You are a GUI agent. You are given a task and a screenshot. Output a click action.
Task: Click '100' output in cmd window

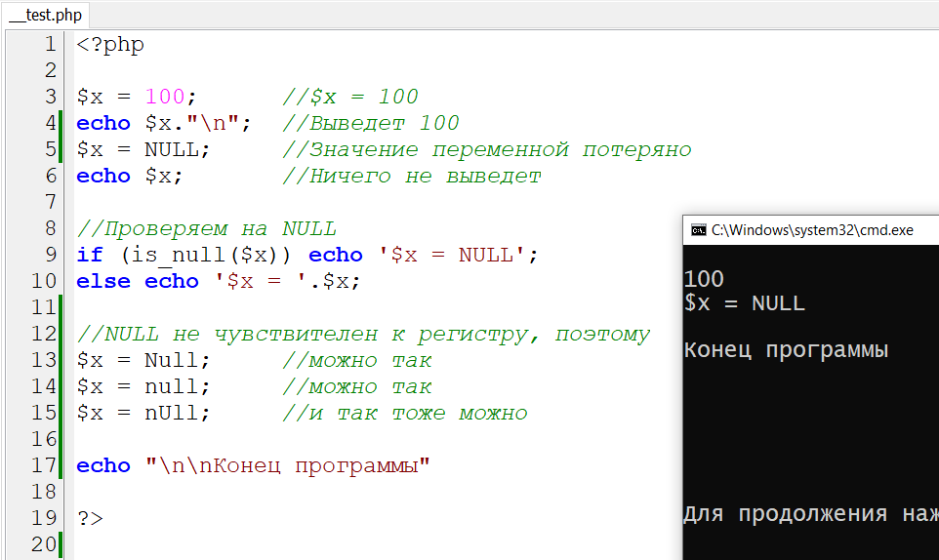tap(705, 279)
